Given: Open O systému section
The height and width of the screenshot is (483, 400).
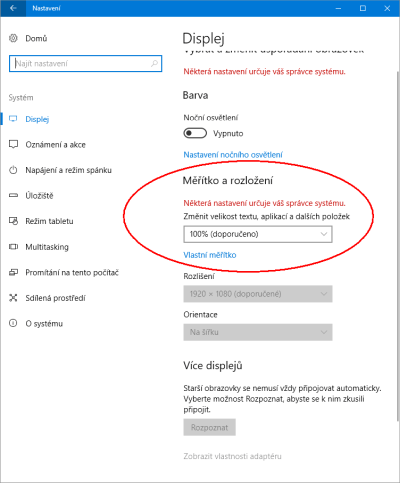Looking at the screenshot, I should click(x=44, y=323).
